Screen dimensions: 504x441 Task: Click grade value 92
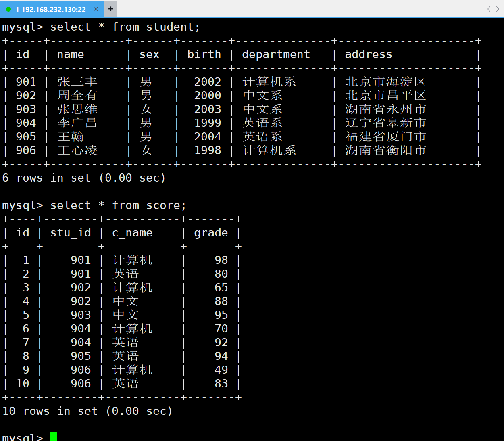pos(221,342)
